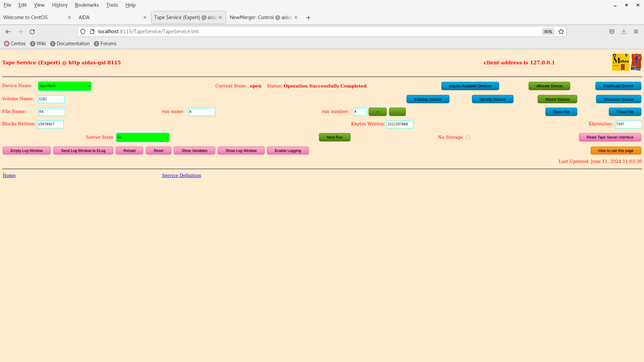
Task: Click the 80% zoom level indicator
Action: [x=548, y=32]
